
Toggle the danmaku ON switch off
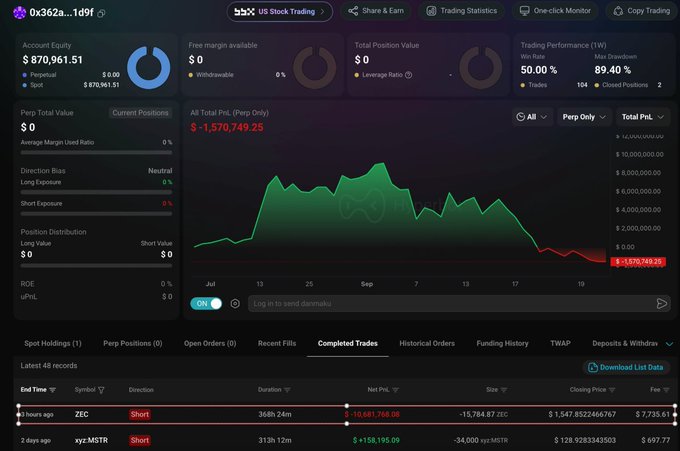pyautogui.click(x=206, y=304)
